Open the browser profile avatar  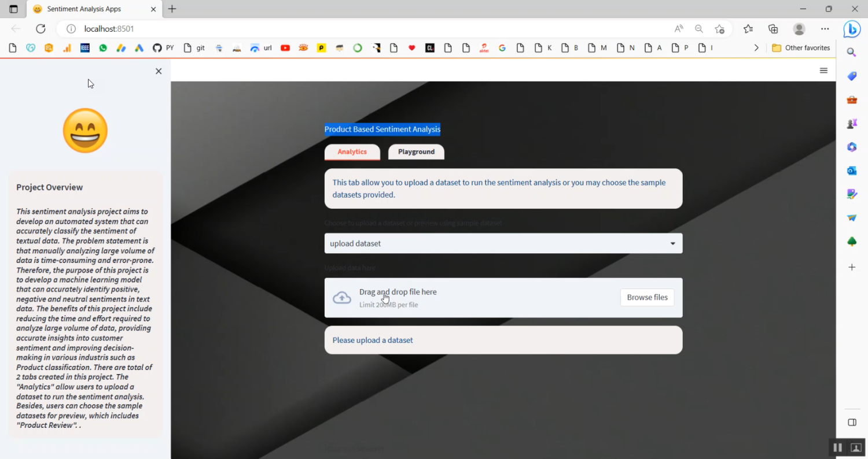coord(799,29)
